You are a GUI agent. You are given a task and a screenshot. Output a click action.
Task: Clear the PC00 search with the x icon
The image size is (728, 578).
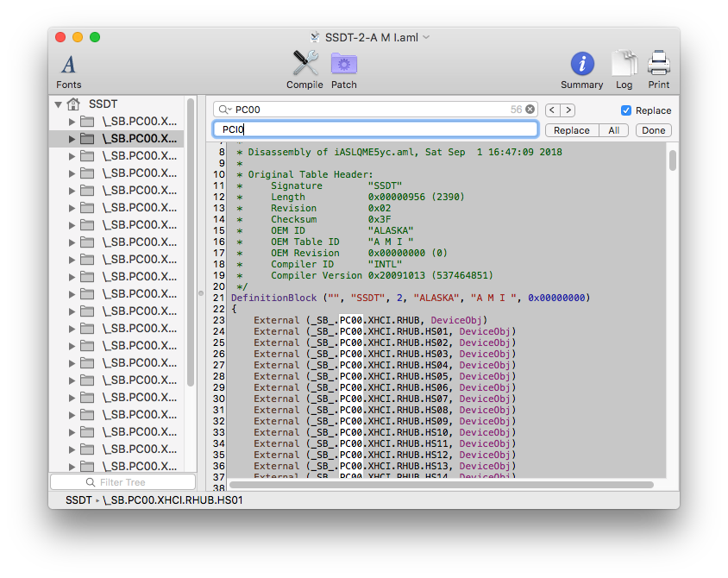(530, 110)
